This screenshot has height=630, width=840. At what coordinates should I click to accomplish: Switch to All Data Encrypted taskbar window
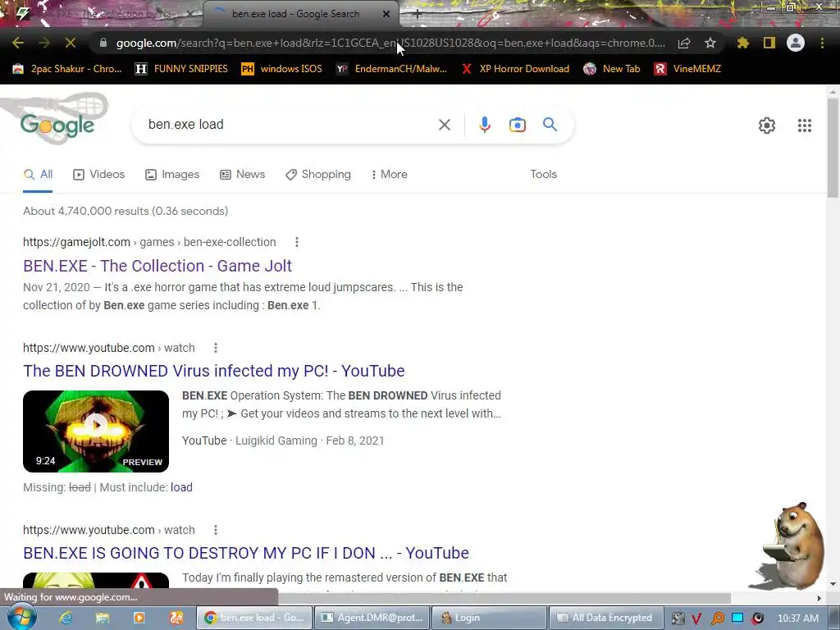tap(606, 618)
